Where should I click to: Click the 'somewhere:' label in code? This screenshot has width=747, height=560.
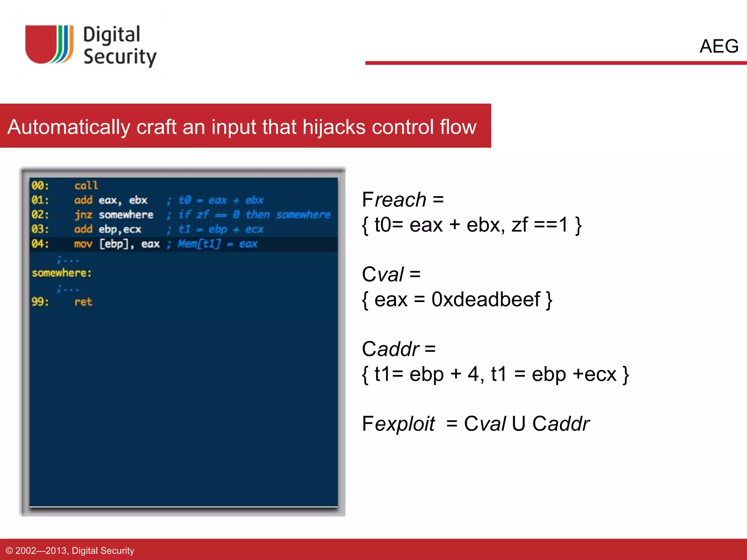point(62,273)
